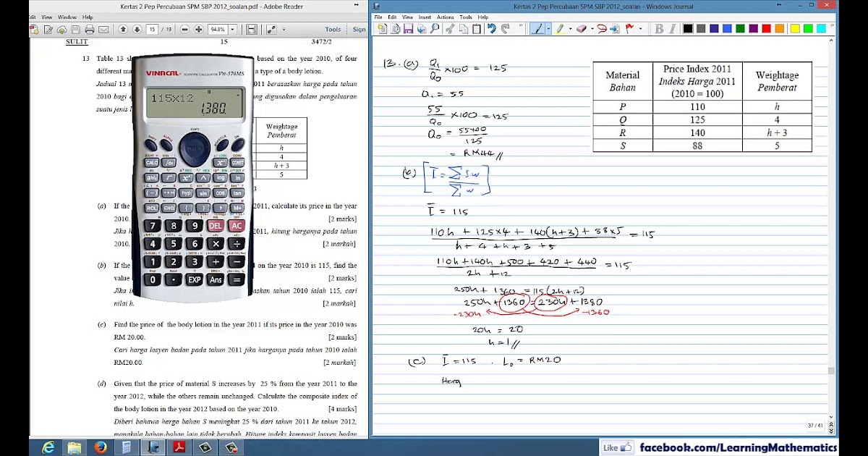Click the Save icon in Windows Journal toolbar
This screenshot has width=868, height=456.
tap(408, 29)
